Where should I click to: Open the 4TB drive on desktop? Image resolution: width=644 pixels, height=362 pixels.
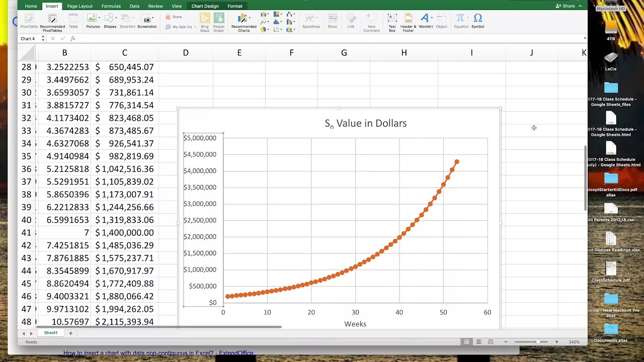click(x=611, y=29)
